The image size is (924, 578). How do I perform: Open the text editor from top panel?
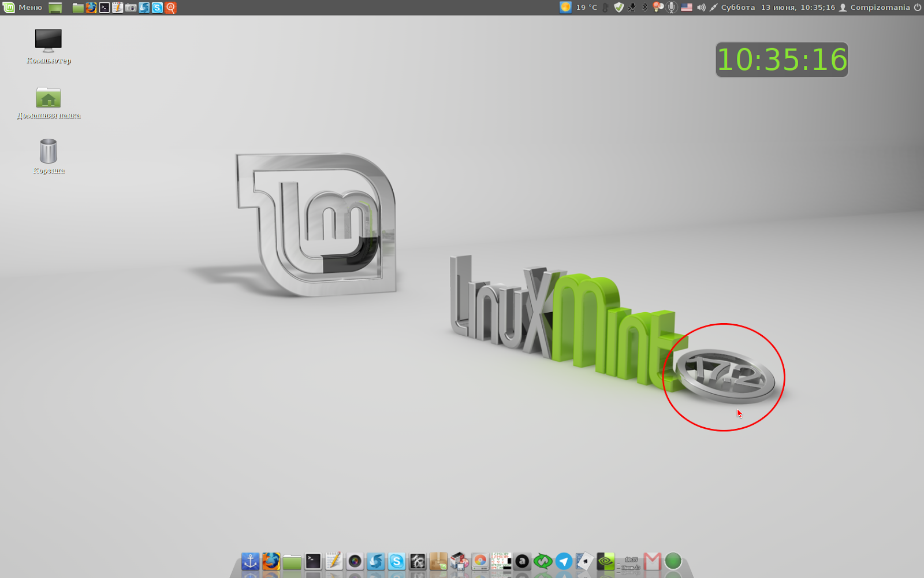click(117, 8)
